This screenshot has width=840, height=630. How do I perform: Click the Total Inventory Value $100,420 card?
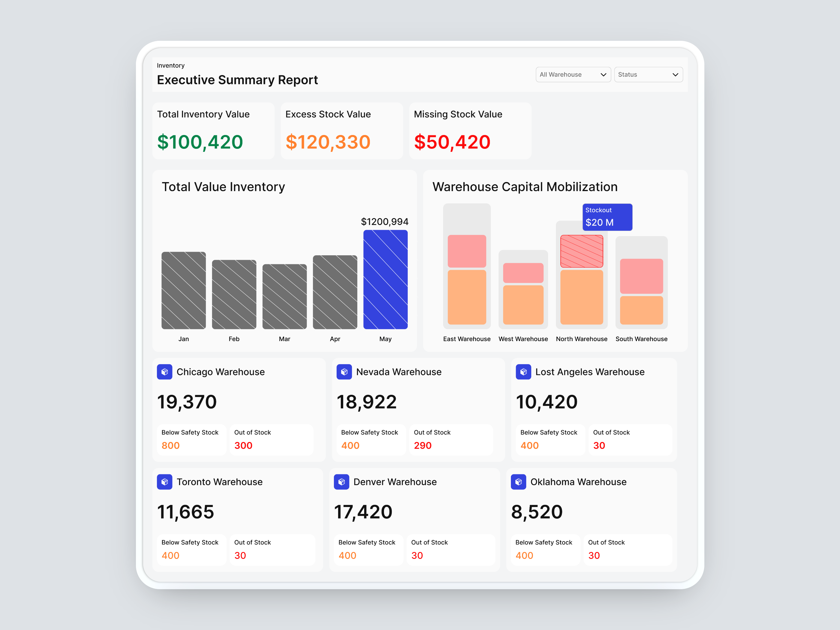pos(213,130)
